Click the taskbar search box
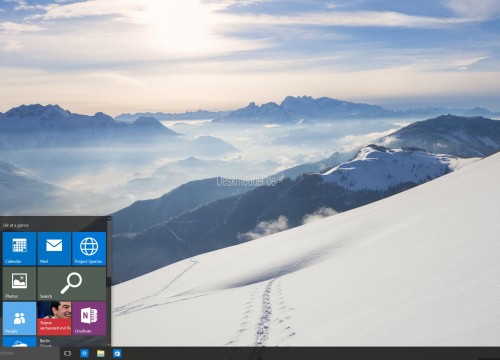Image resolution: width=500 pixels, height=360 pixels. pos(29,353)
